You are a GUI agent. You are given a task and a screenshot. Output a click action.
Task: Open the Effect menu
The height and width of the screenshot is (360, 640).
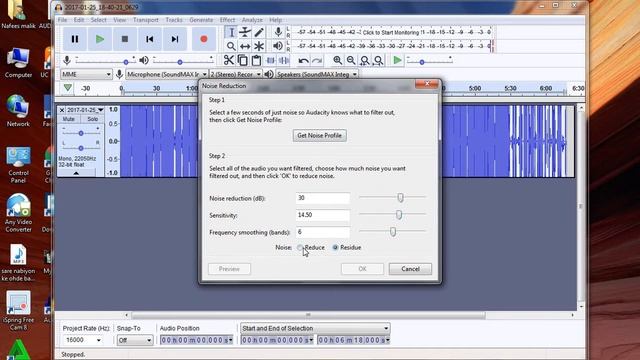(x=227, y=20)
